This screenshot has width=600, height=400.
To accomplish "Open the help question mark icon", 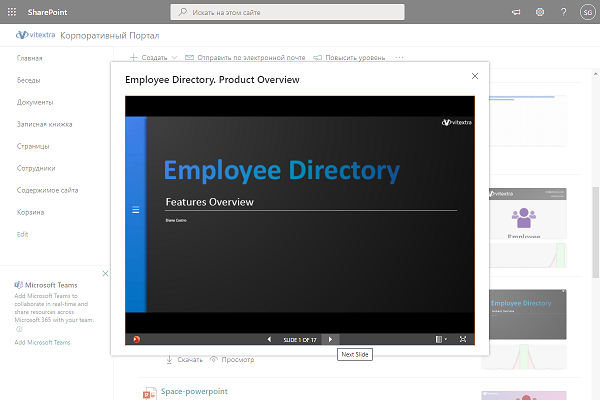I will 564,12.
